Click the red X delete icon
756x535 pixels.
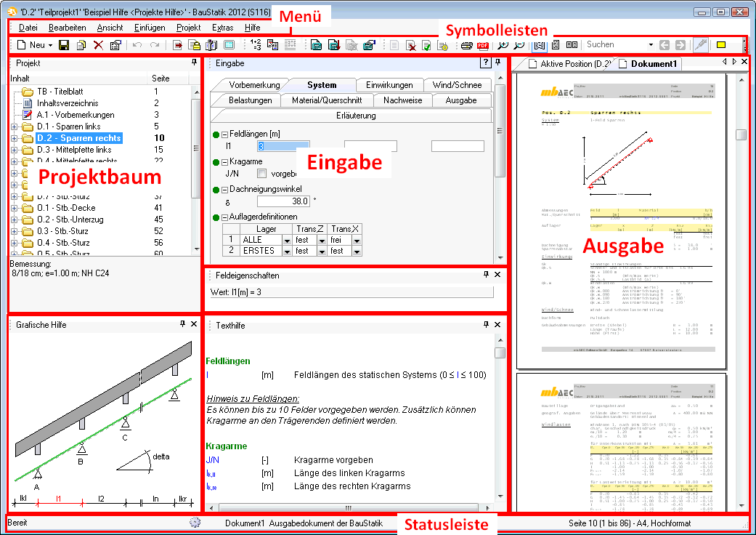point(98,45)
